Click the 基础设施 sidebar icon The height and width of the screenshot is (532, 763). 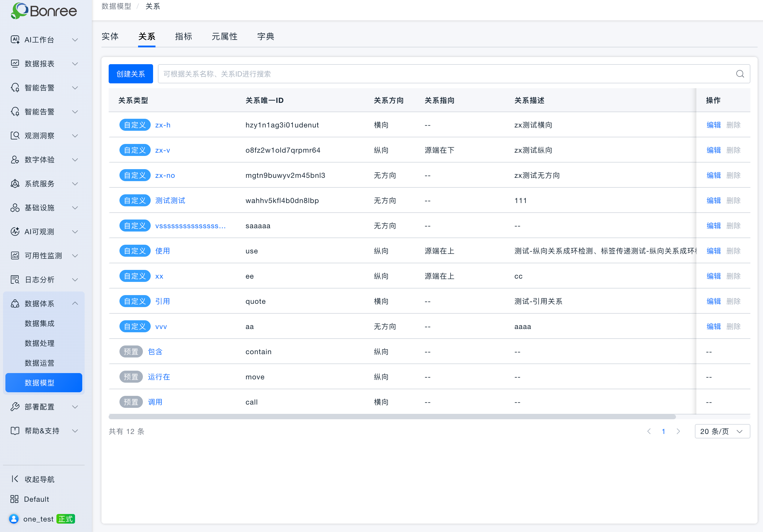[15, 208]
